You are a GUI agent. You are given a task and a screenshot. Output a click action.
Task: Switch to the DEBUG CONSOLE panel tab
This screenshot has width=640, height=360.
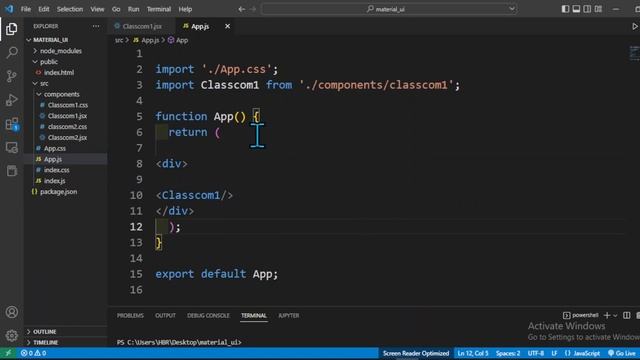point(208,316)
